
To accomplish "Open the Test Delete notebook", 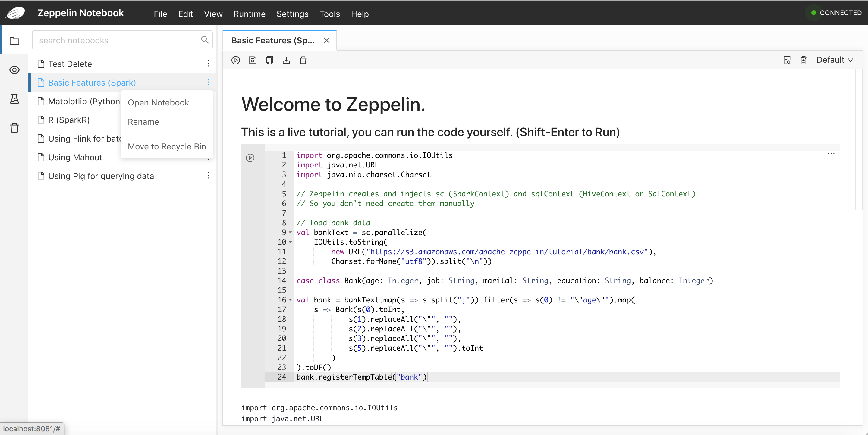I will pyautogui.click(x=70, y=64).
